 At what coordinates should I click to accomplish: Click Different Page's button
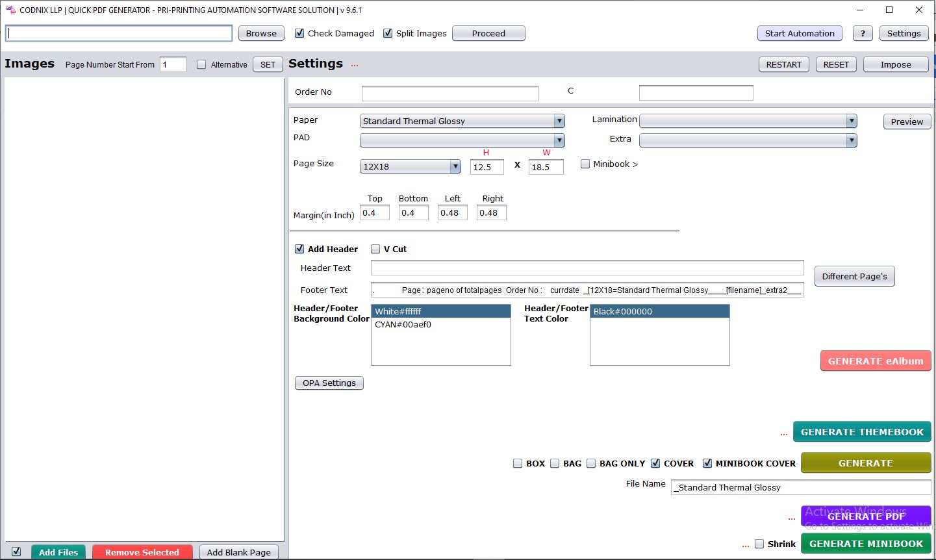(854, 276)
